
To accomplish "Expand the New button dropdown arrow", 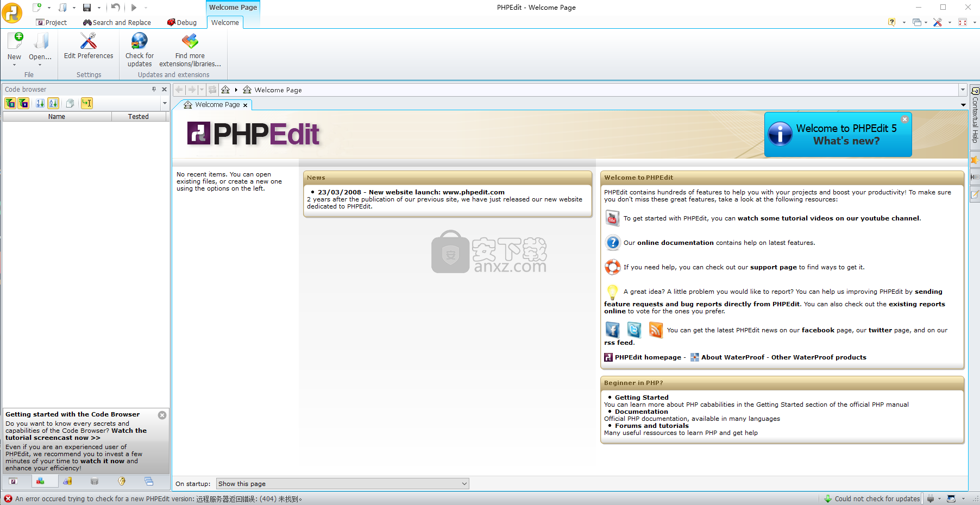I will pyautogui.click(x=15, y=65).
